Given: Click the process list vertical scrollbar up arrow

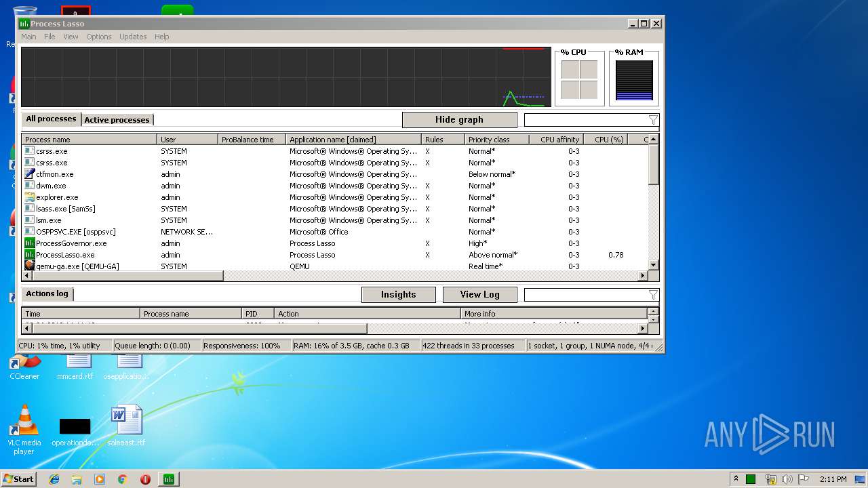Looking at the screenshot, I should point(654,139).
